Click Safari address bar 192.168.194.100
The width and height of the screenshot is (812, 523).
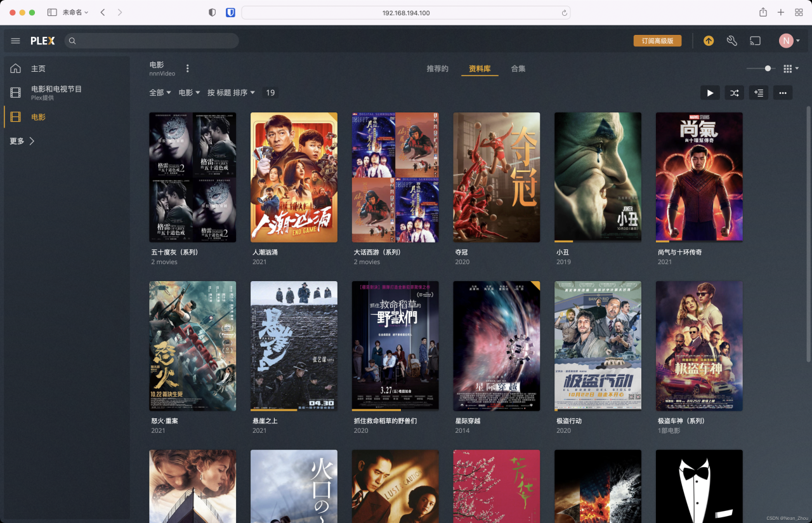tap(406, 13)
